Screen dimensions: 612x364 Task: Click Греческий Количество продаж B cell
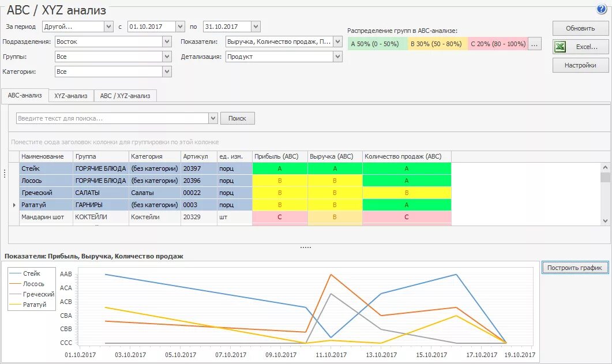click(407, 193)
